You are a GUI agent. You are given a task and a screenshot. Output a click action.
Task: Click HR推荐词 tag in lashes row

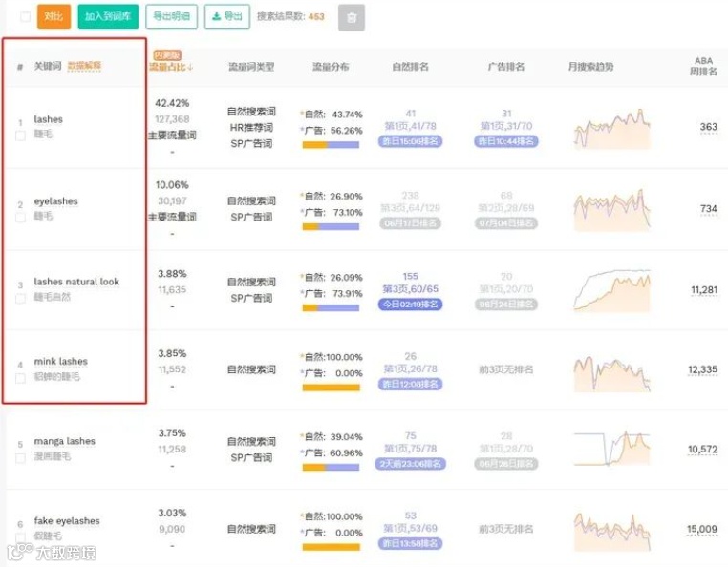coord(251,128)
